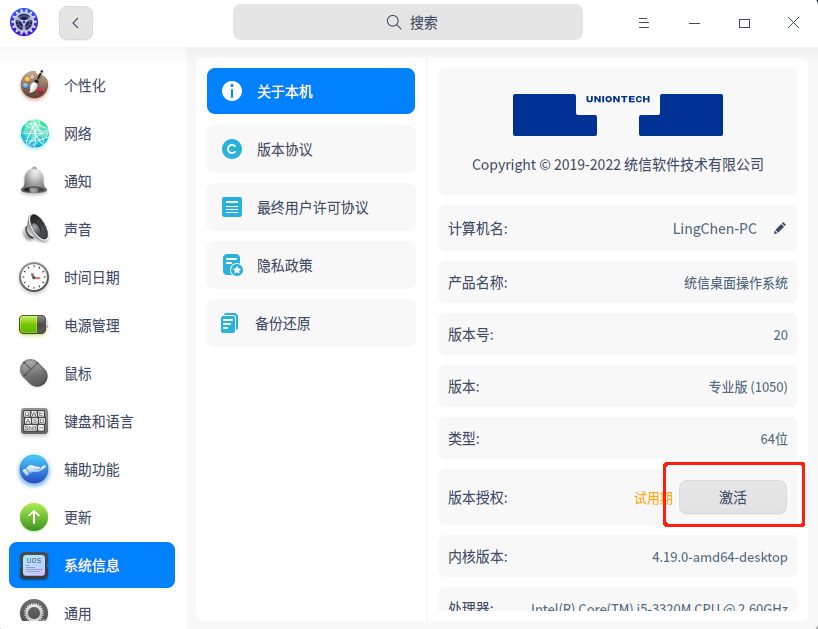Open 键盘和语言 settings
Image resolution: width=818 pixels, height=629 pixels.
(x=92, y=421)
